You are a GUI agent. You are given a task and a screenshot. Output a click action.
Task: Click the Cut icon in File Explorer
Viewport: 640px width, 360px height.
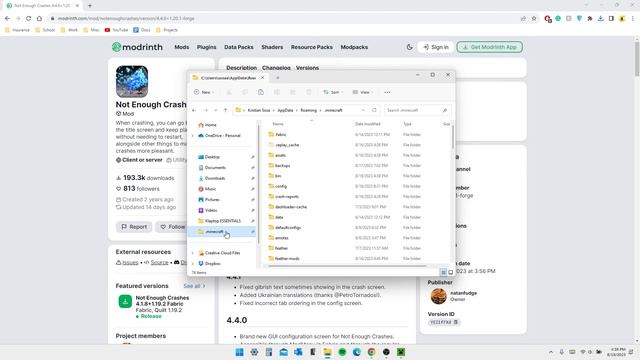point(229,92)
